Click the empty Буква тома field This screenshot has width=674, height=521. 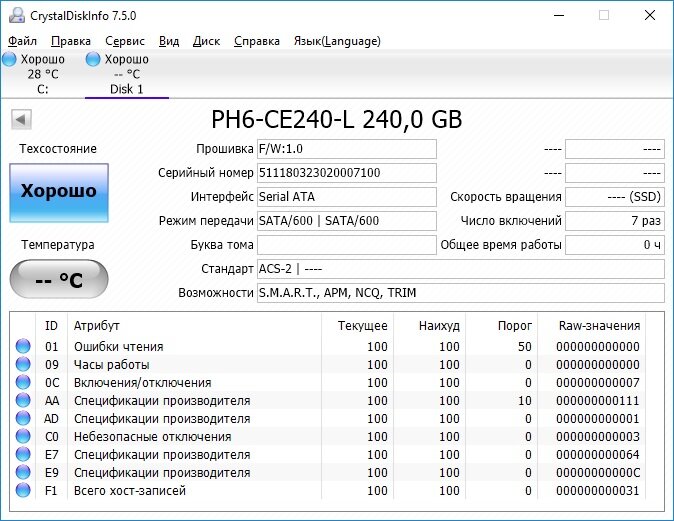[346, 245]
